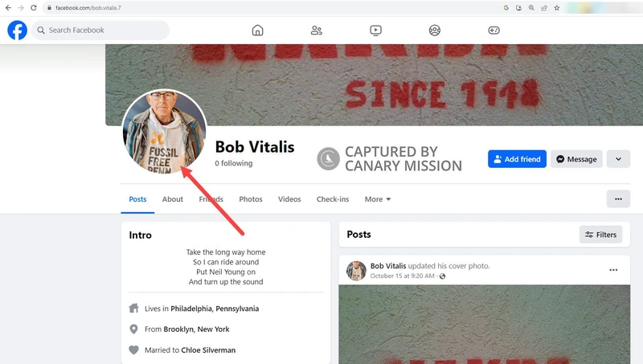Click the padlock site info icon
The width and height of the screenshot is (643, 364).
[x=49, y=8]
